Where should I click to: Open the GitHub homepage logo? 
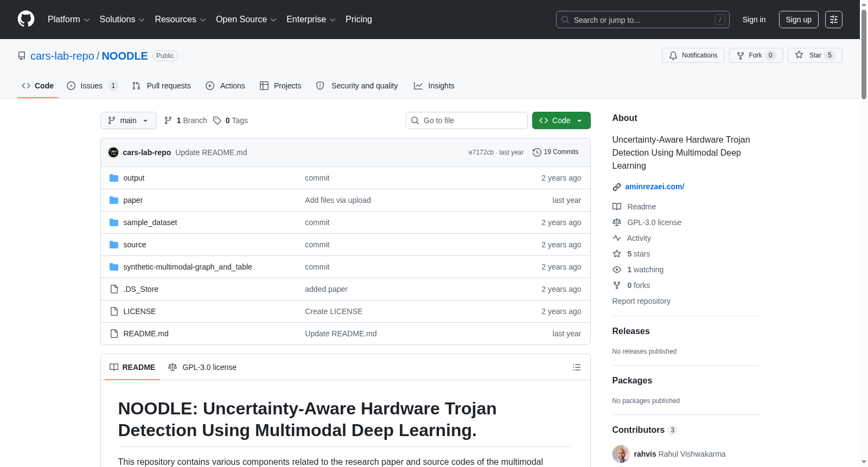[26, 20]
